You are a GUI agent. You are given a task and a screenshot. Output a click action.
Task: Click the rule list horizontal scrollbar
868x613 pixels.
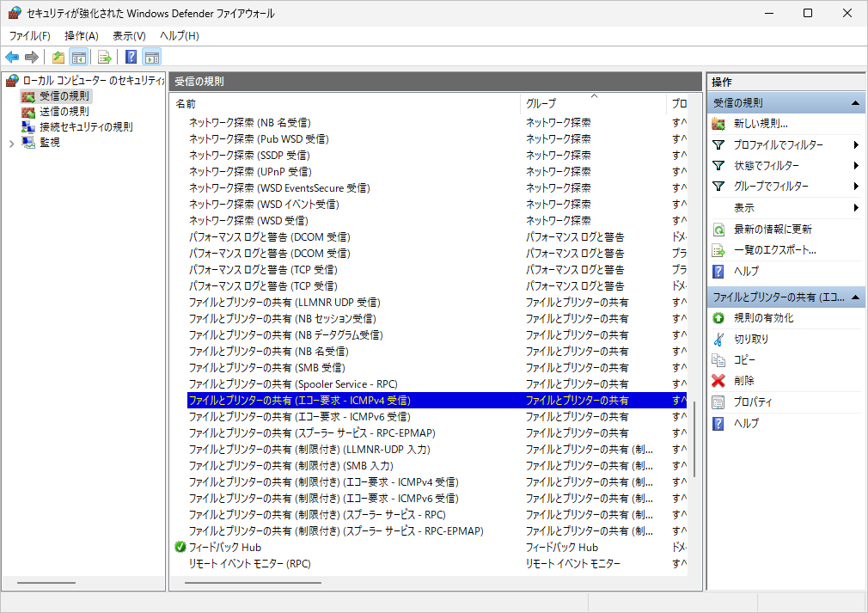coord(253,583)
